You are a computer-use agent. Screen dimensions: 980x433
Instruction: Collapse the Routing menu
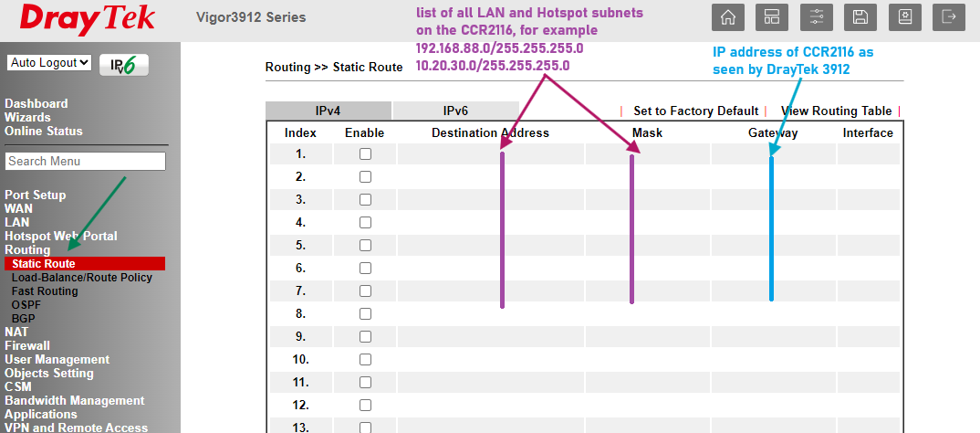pos(27,250)
